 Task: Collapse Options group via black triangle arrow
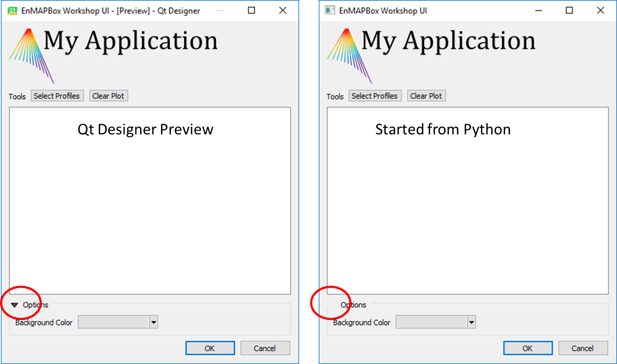point(14,305)
